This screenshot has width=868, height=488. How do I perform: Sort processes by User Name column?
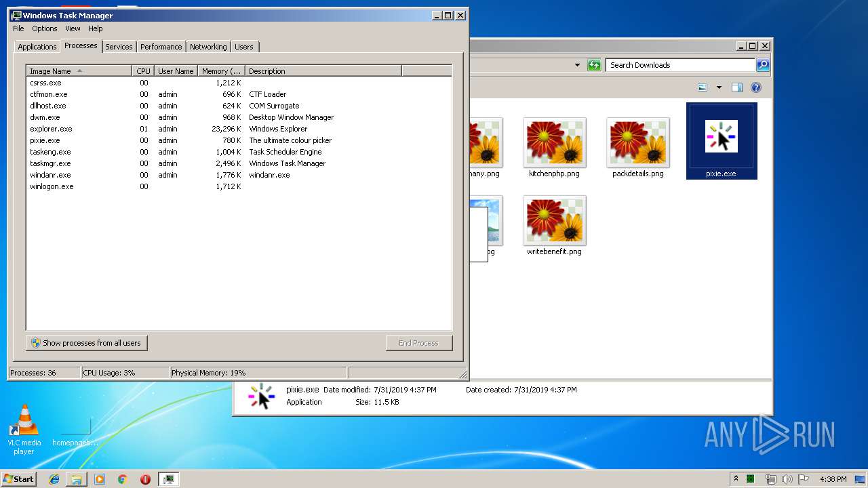(x=176, y=71)
